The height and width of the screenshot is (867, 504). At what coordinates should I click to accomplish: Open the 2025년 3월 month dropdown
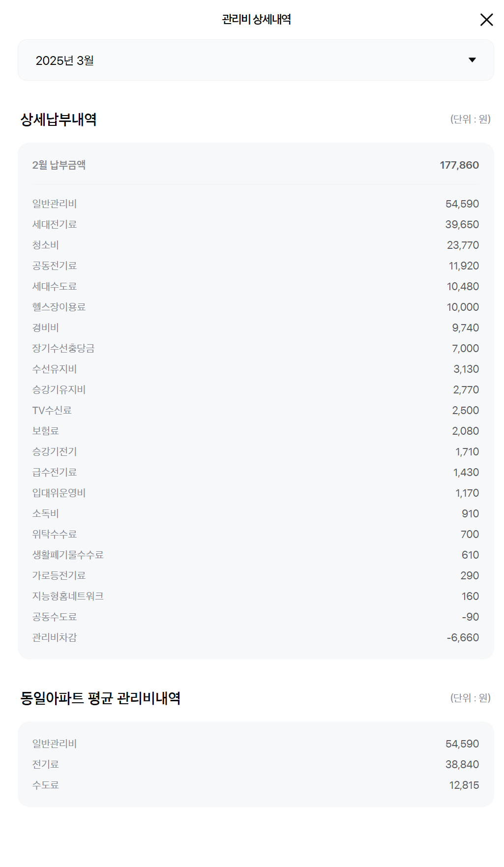click(x=256, y=60)
